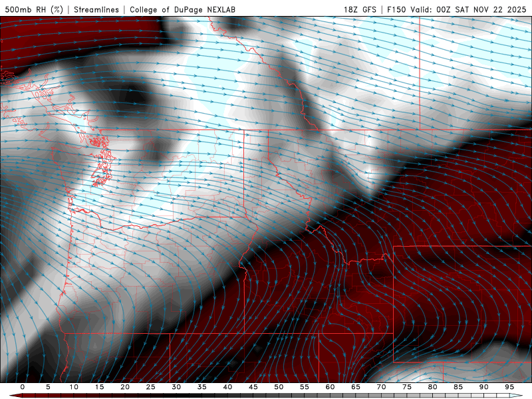532x399 pixels.
Task: Click the '20' value on color scale
Action: coord(125,387)
